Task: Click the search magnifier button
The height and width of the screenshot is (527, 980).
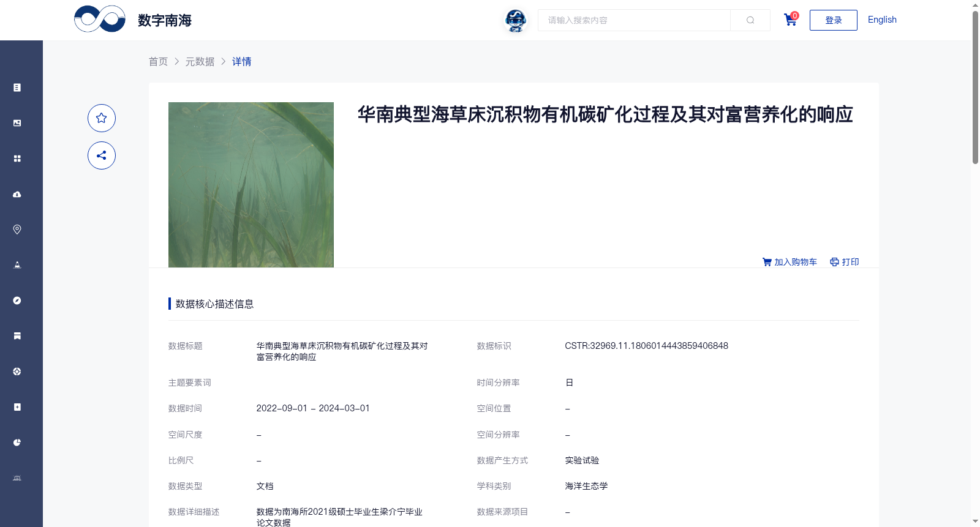Action: pyautogui.click(x=750, y=20)
